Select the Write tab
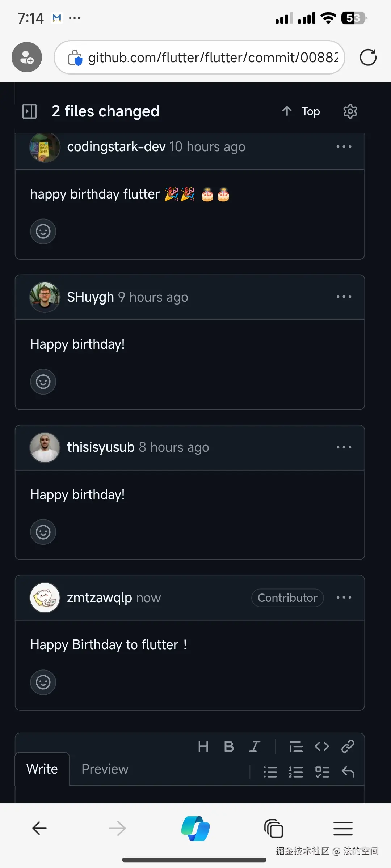 (x=42, y=769)
